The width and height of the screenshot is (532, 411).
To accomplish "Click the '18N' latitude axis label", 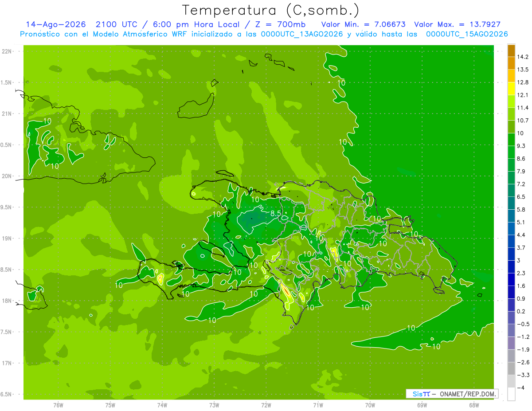I will tap(6, 301).
